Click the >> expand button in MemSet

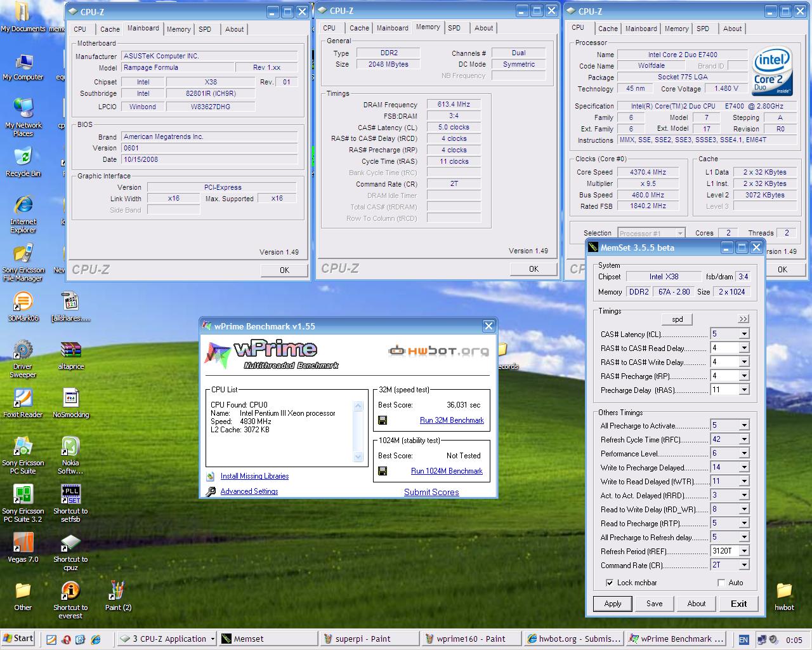(x=743, y=319)
